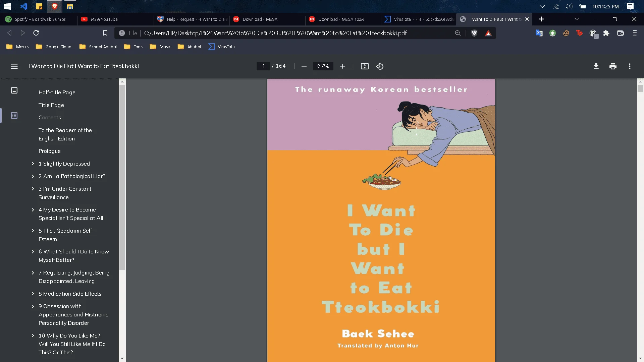Expand chapter 3 I'm Under Constant Surveillance
Screen dimensions: 644x362
(x=33, y=189)
